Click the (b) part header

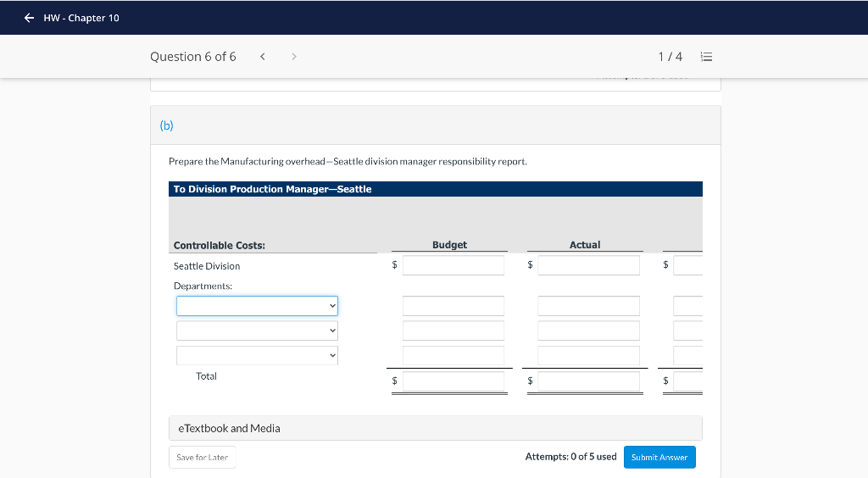[167, 125]
